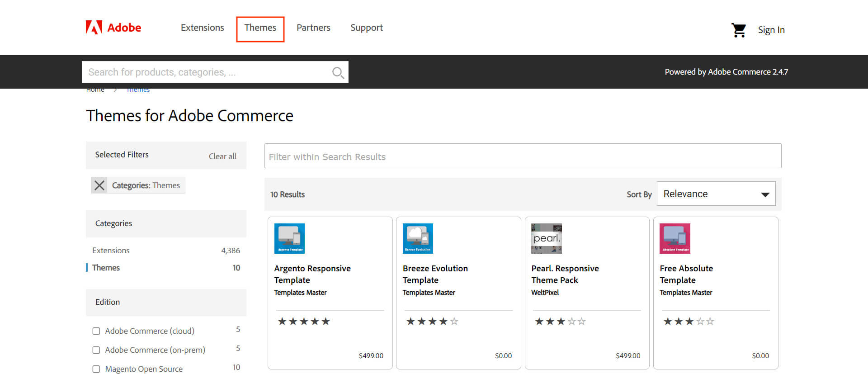Screen dimensions: 868x374
Task: Click the Adobe logo
Action: pyautogui.click(x=113, y=28)
